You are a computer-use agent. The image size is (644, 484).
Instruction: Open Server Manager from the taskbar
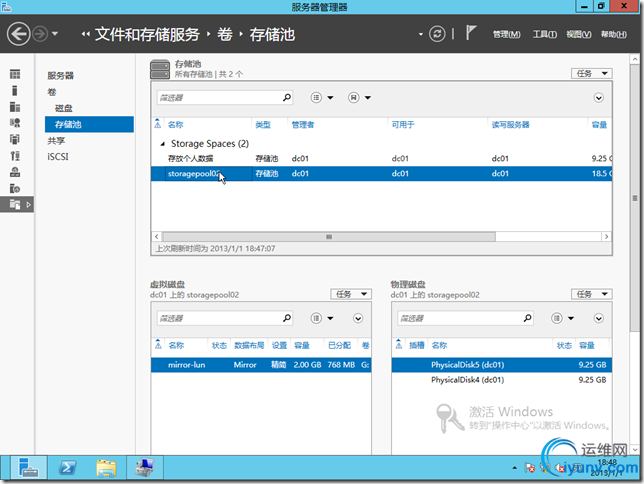pyautogui.click(x=29, y=468)
